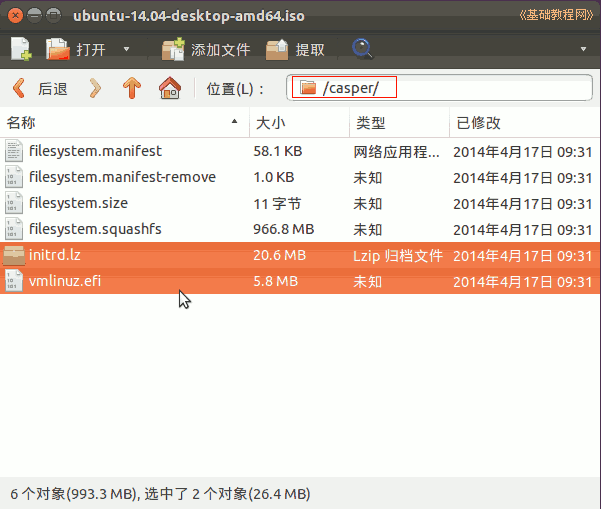Select the filesystem.manifest-remove file
601x509 pixels.
pyautogui.click(x=300, y=177)
